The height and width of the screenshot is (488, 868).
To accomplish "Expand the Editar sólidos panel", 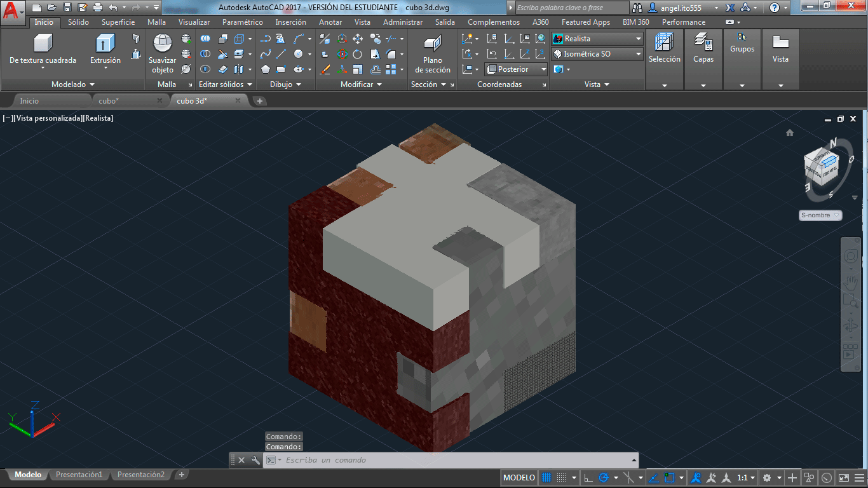I will coord(226,84).
